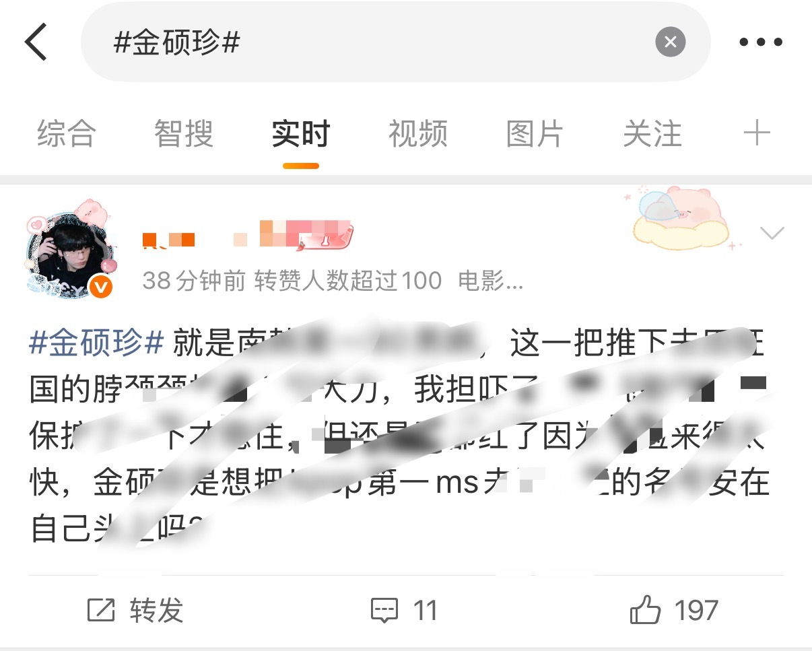Click the orange V verified badge
The height and width of the screenshot is (651, 812).
(100, 287)
